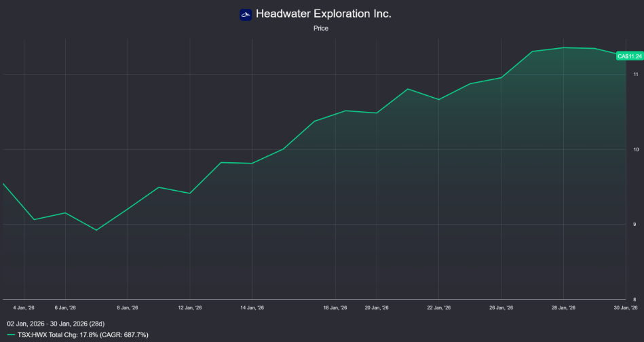Click the Headwater Exploration company logo icon
The width and height of the screenshot is (644, 342).
pos(246,15)
